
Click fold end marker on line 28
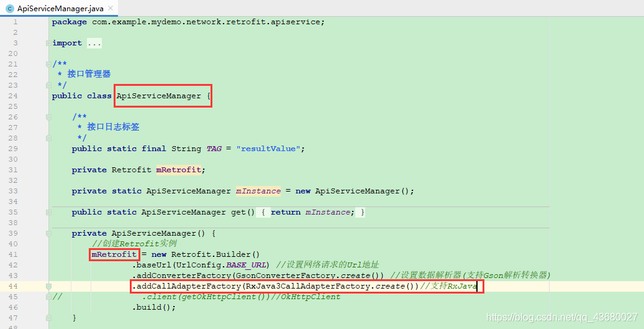(x=48, y=138)
